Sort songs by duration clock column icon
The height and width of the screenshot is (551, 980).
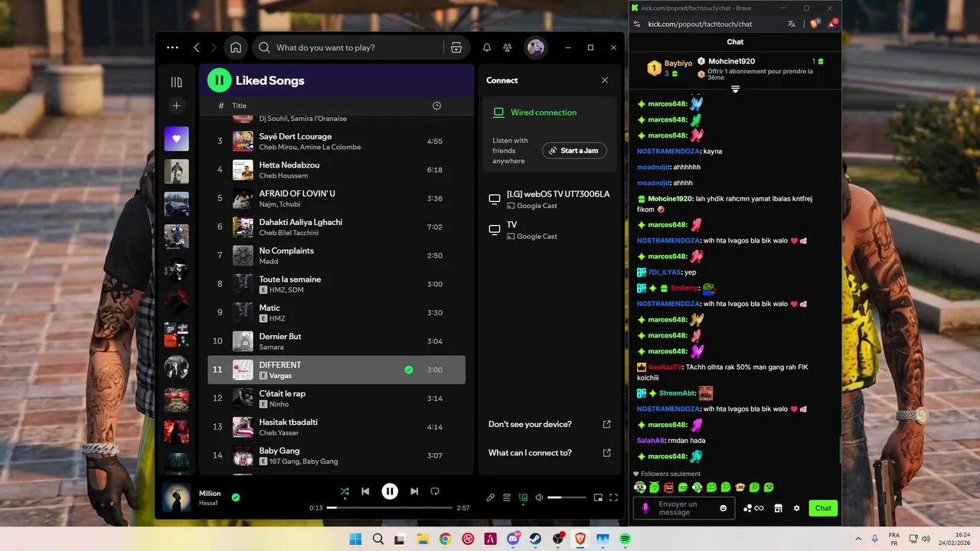[436, 106]
